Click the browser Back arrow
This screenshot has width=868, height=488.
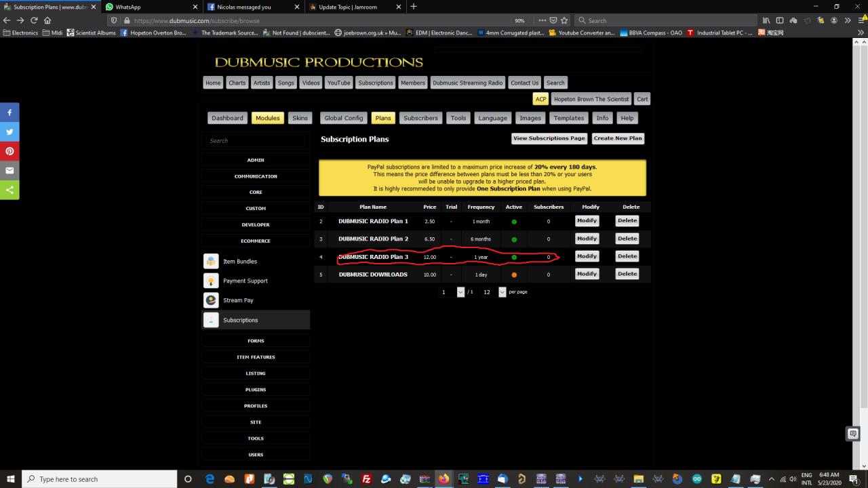click(7, 20)
